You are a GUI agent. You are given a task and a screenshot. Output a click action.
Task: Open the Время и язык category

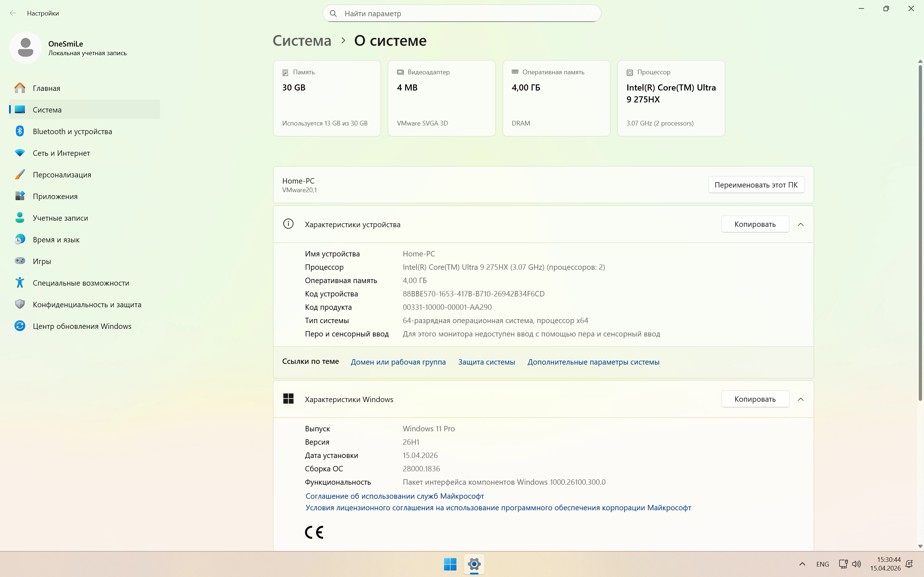pyautogui.click(x=56, y=240)
